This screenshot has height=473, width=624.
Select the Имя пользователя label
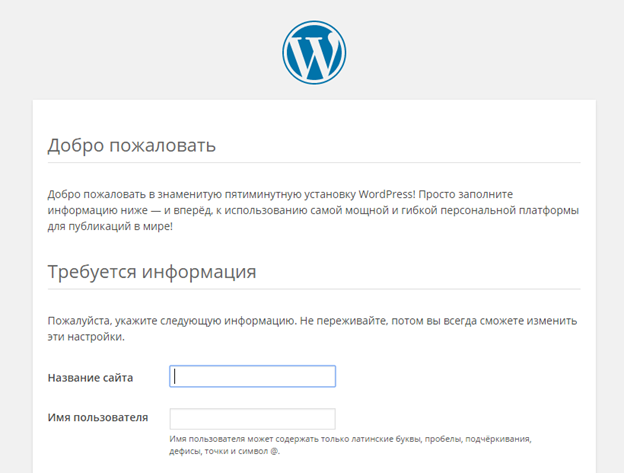click(98, 417)
